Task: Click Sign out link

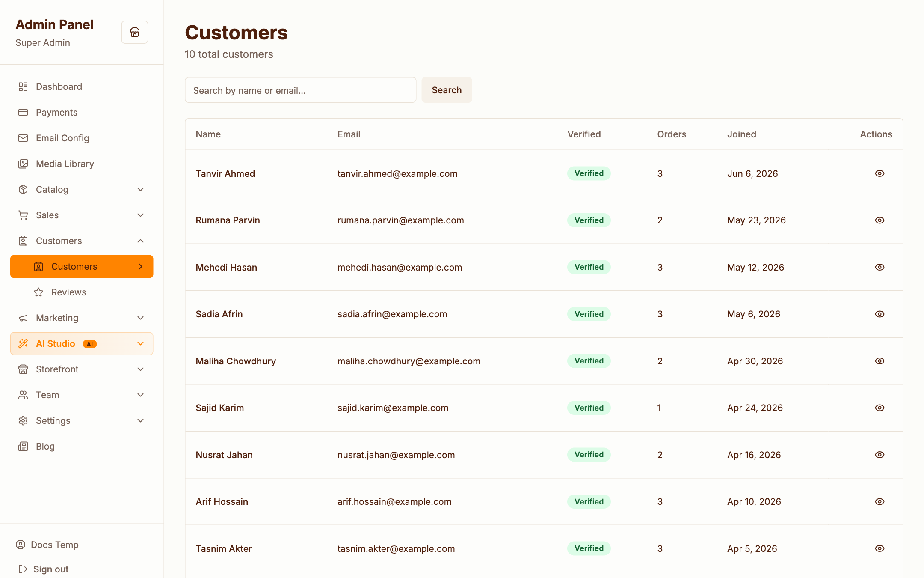Action: point(43,569)
